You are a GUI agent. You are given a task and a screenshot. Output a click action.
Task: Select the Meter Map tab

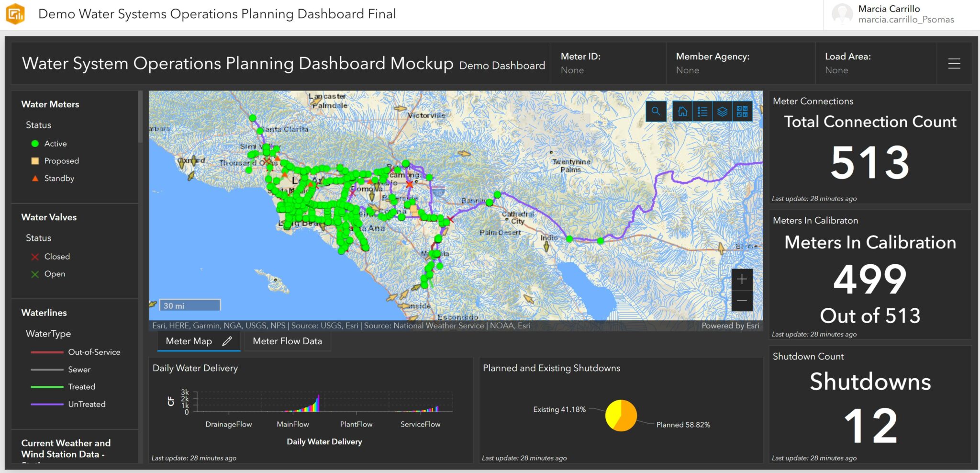tap(189, 341)
